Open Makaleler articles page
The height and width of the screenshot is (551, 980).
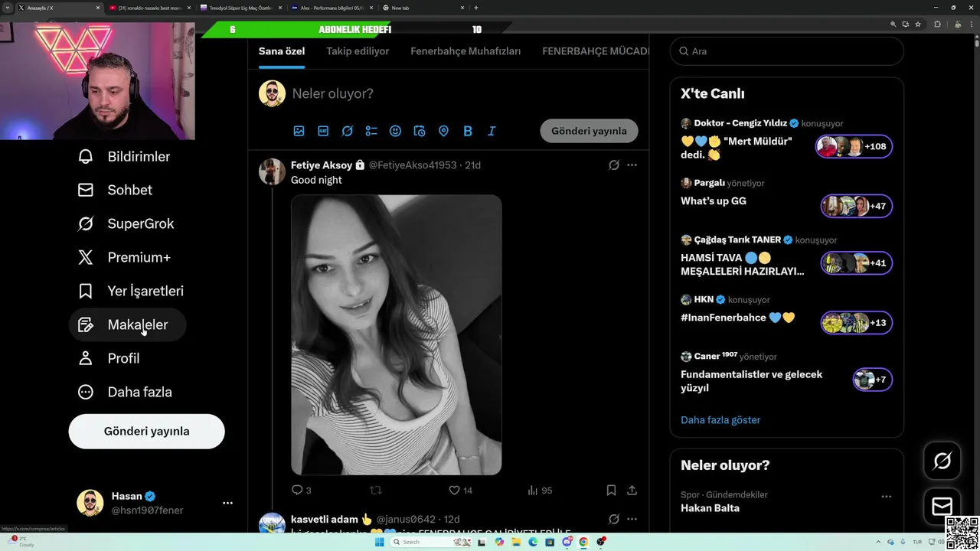coord(127,324)
